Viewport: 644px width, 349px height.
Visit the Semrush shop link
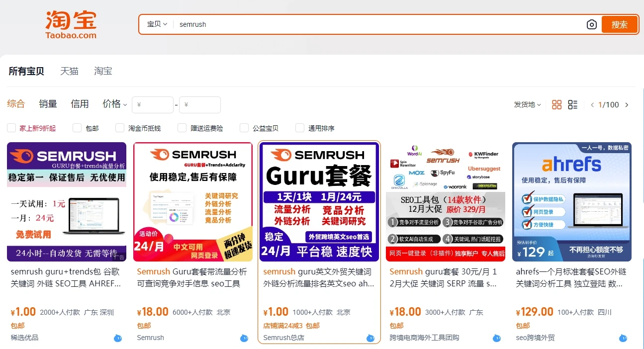pyautogui.click(x=150, y=338)
